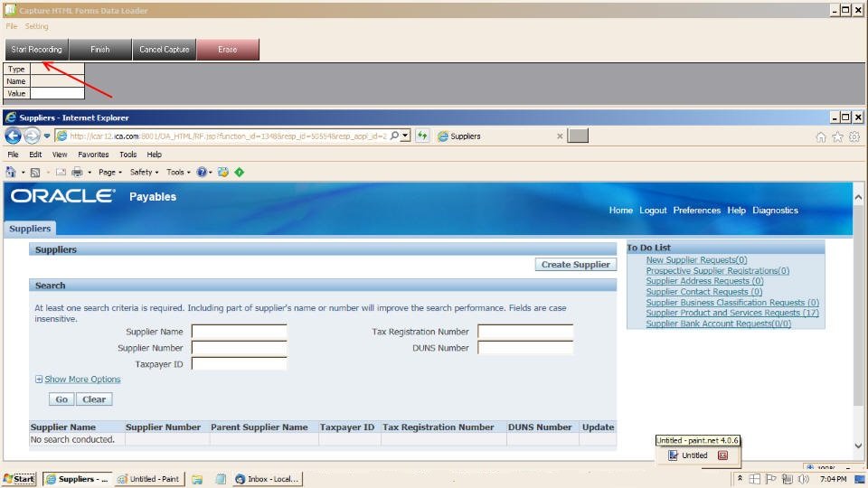Open the folder icon in taskbar
Screen dimensions: 868x488
197,479
